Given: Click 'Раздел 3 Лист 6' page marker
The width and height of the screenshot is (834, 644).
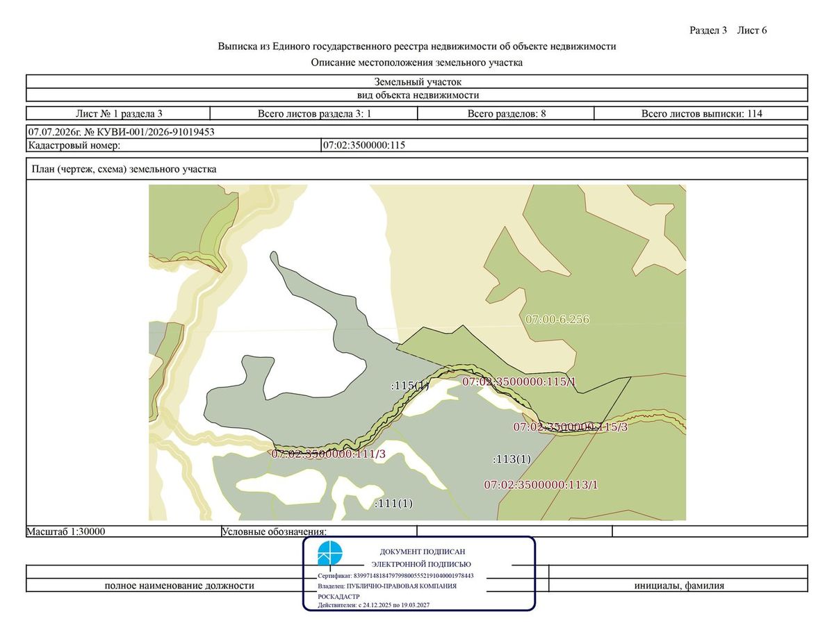Looking at the screenshot, I should (728, 30).
